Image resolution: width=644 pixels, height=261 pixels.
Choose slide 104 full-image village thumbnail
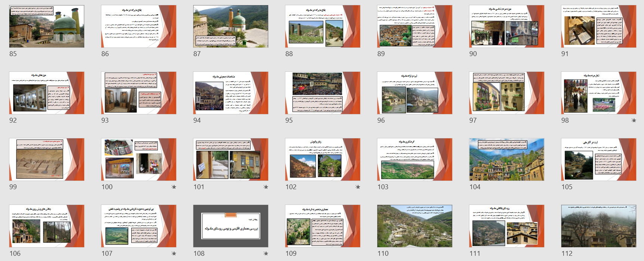tap(507, 159)
